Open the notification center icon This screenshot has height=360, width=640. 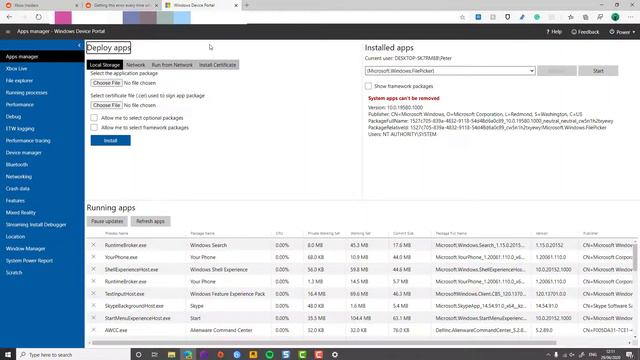tap(630, 354)
